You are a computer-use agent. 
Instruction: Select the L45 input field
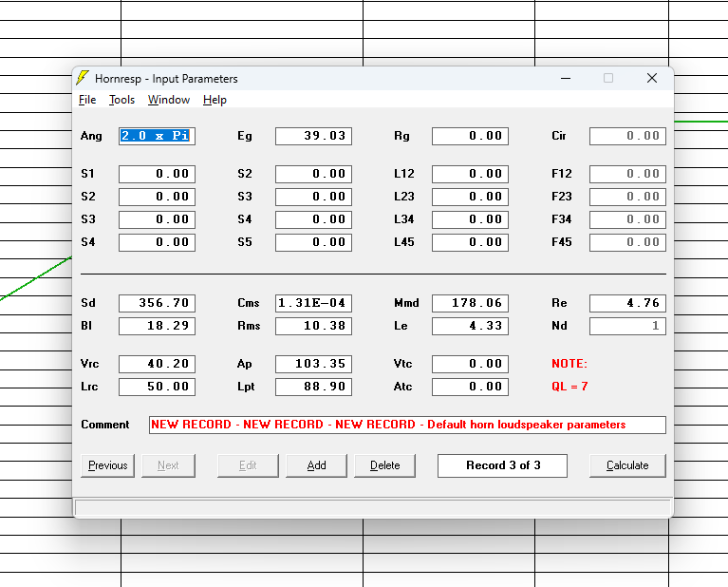tap(470, 242)
